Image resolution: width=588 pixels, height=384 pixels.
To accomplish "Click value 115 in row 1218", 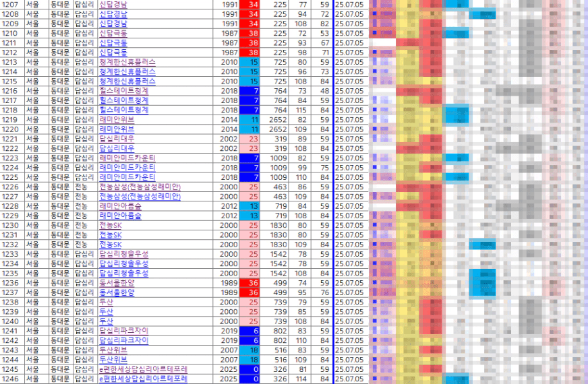I will 299,110.
